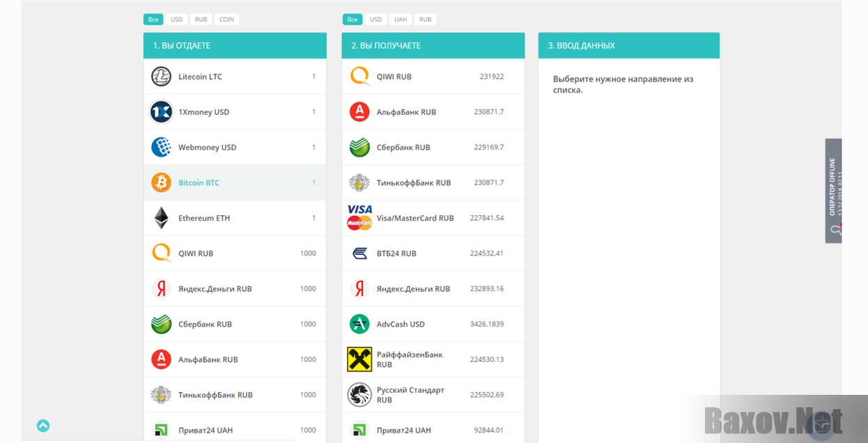Click the ВТБ24 RUB bank icon
The width and height of the screenshot is (868, 443).
coord(360,254)
